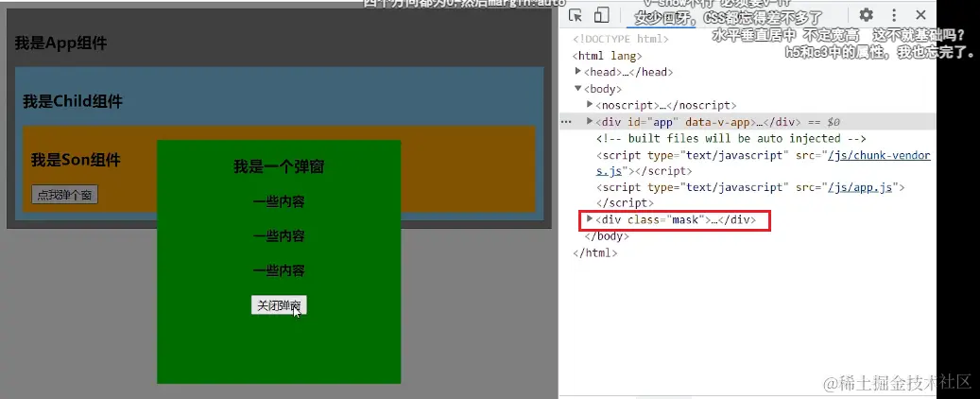Click the 我是一个弹窗 popup title
Screen dimensions: 980x399
click(x=279, y=167)
